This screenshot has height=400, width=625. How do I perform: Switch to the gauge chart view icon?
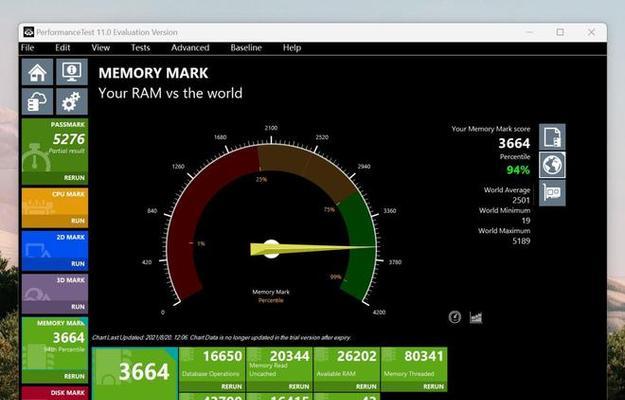pyautogui.click(x=455, y=317)
